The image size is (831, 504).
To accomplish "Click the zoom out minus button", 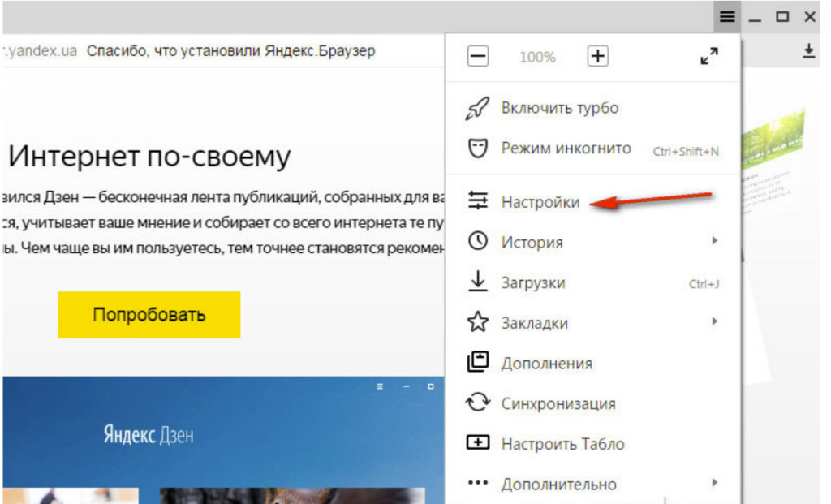I will (x=478, y=56).
